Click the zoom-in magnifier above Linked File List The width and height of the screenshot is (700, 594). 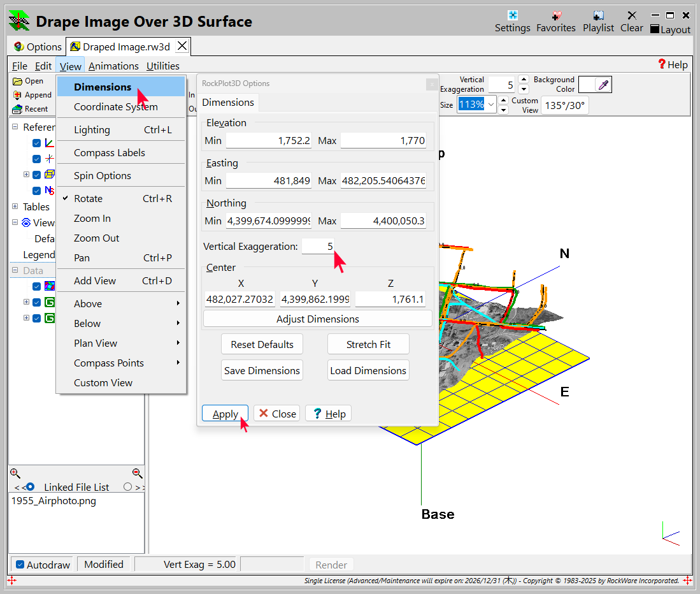(x=15, y=473)
